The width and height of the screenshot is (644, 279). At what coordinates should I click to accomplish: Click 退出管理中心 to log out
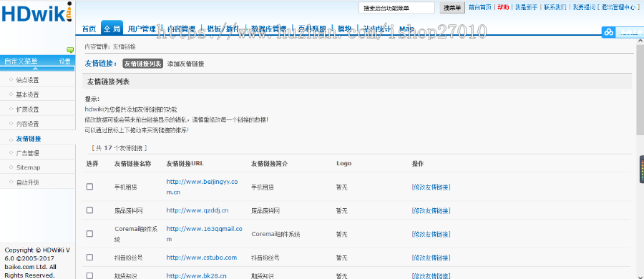click(x=618, y=7)
